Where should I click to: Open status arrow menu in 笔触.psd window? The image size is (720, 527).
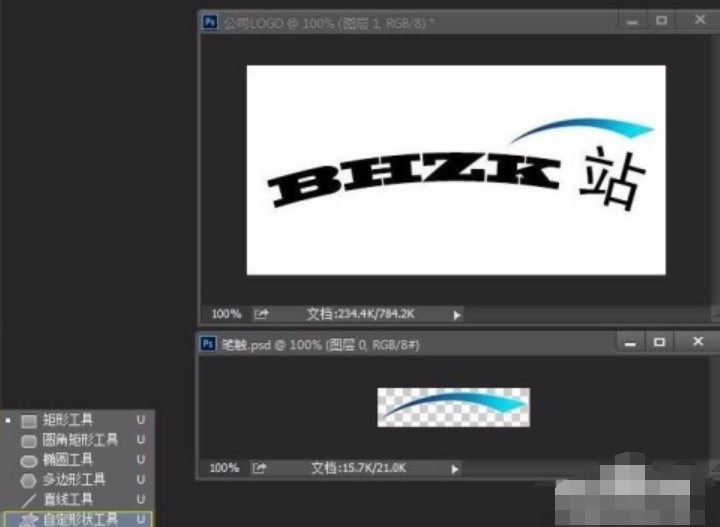pos(455,469)
